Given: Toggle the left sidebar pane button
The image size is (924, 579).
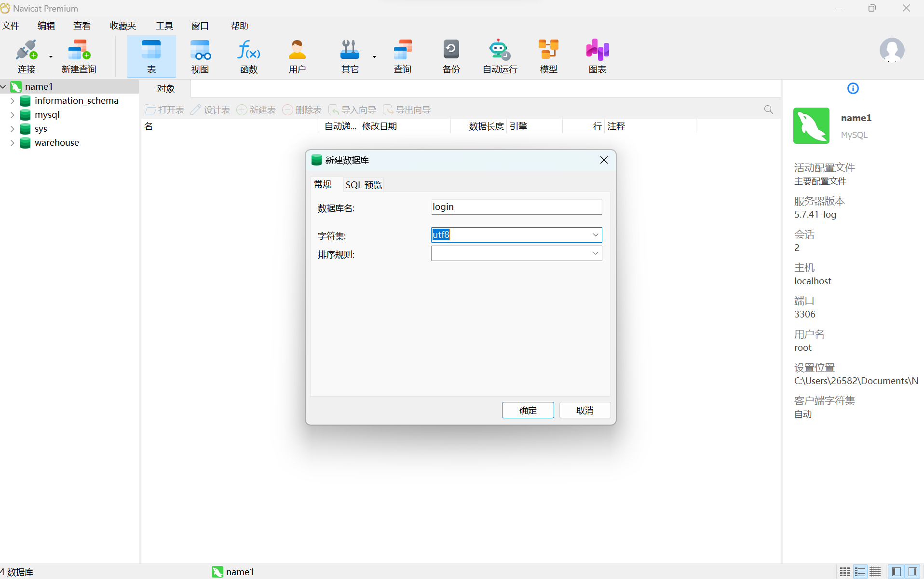Looking at the screenshot, I should [897, 572].
